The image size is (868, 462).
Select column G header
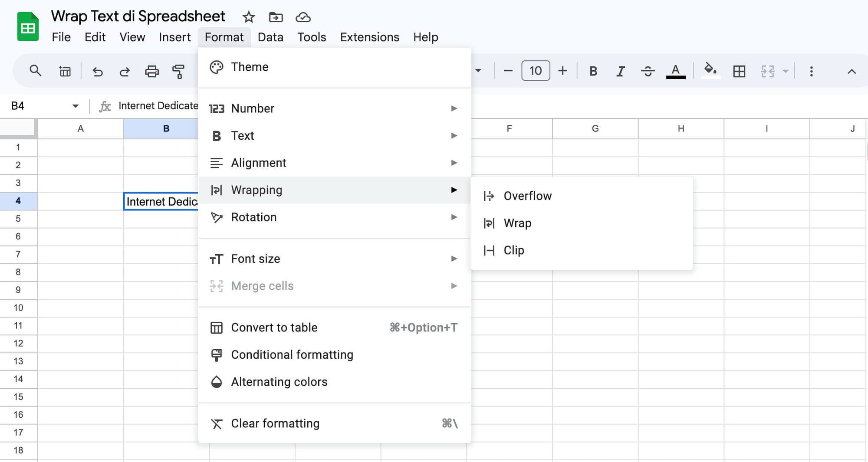tap(595, 128)
